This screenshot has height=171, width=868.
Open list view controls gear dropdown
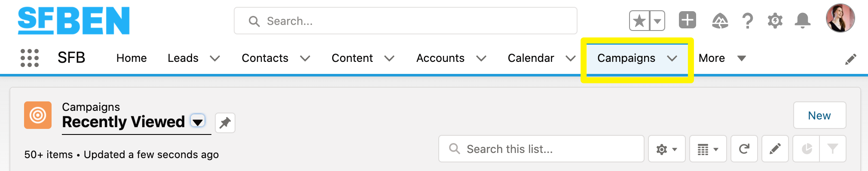click(x=667, y=149)
